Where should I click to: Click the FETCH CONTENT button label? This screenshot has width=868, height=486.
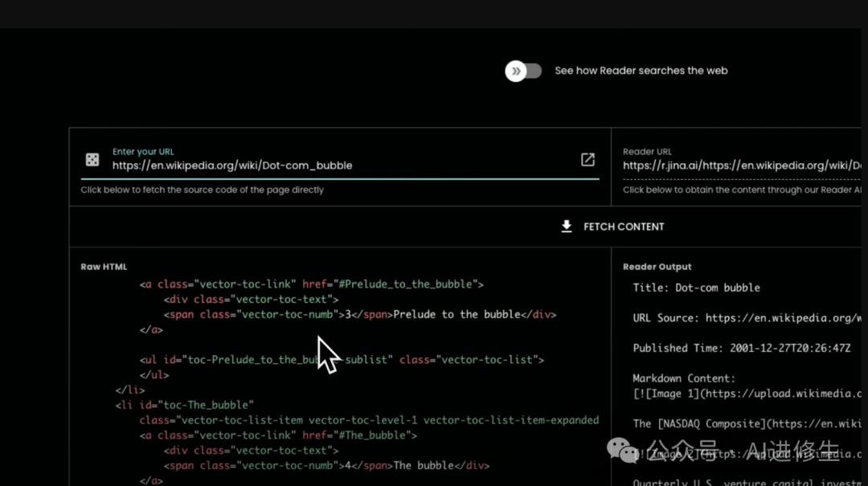coord(624,227)
